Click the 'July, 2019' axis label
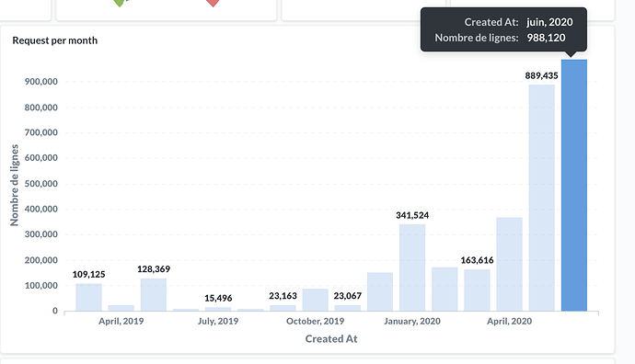Screen dimensions: 635x364 (218, 321)
